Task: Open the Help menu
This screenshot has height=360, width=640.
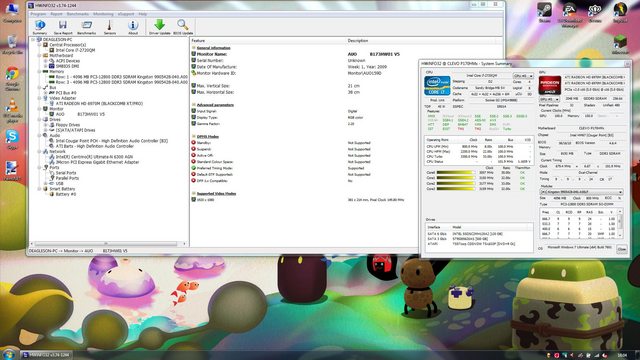Action: coord(142,14)
